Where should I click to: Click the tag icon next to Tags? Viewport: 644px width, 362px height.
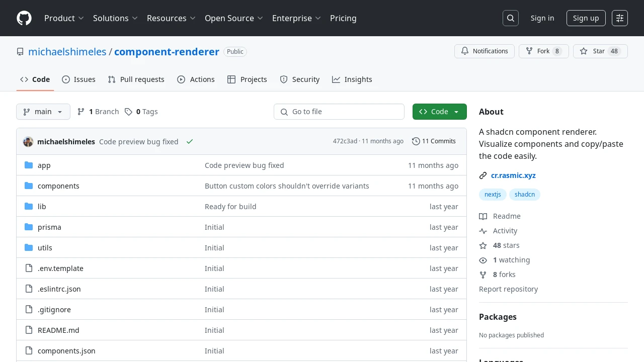coord(129,112)
